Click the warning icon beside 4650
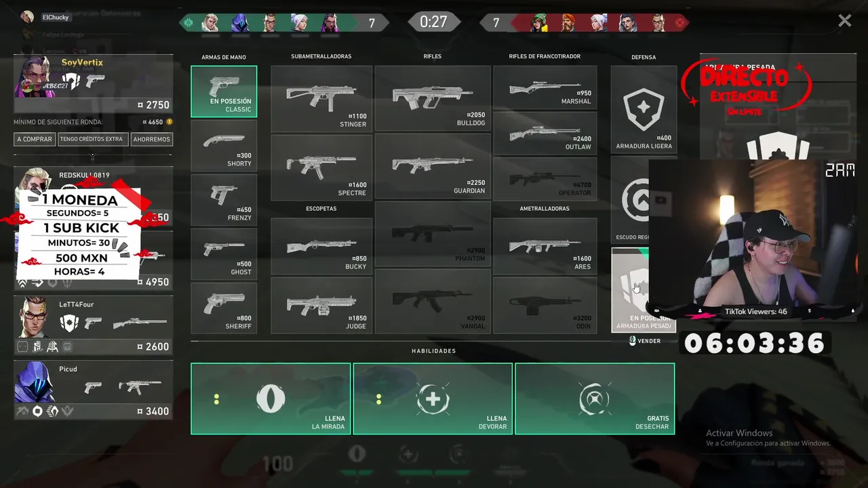868x488 pixels. pos(170,122)
